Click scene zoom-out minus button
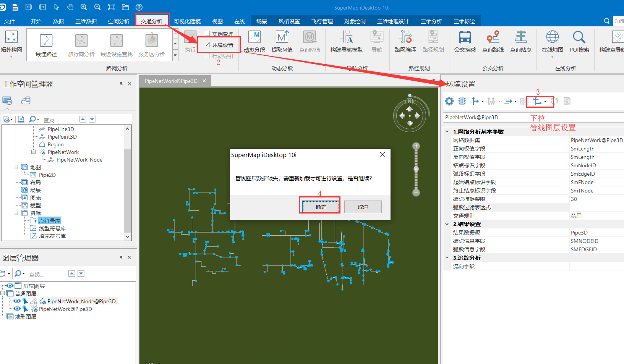The width and height of the screenshot is (624, 364). coord(416,193)
